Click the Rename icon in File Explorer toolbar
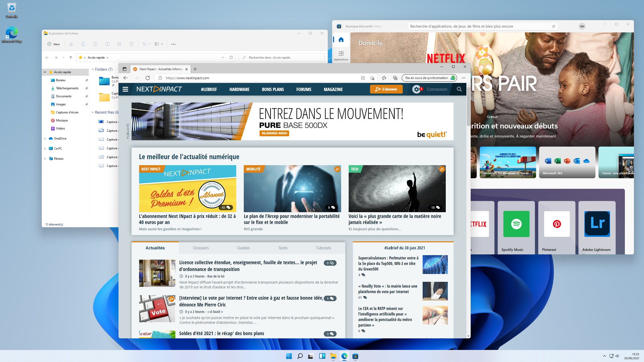 [x=107, y=44]
